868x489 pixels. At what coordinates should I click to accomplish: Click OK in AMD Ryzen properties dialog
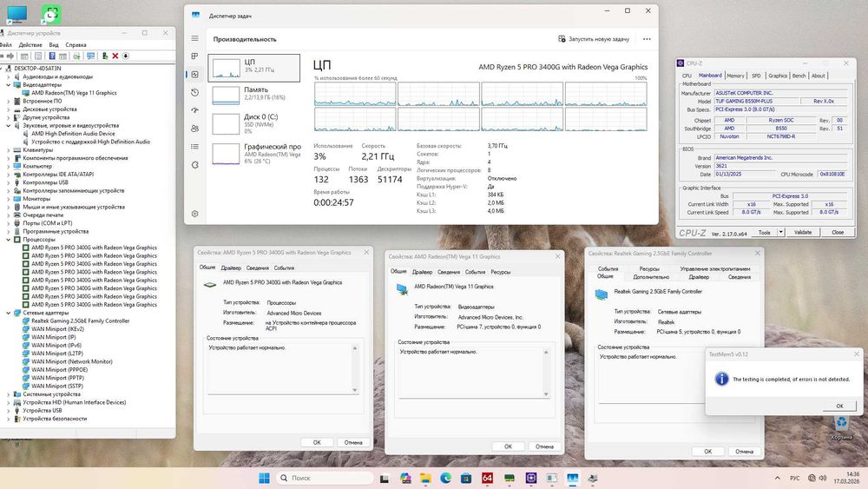click(317, 442)
